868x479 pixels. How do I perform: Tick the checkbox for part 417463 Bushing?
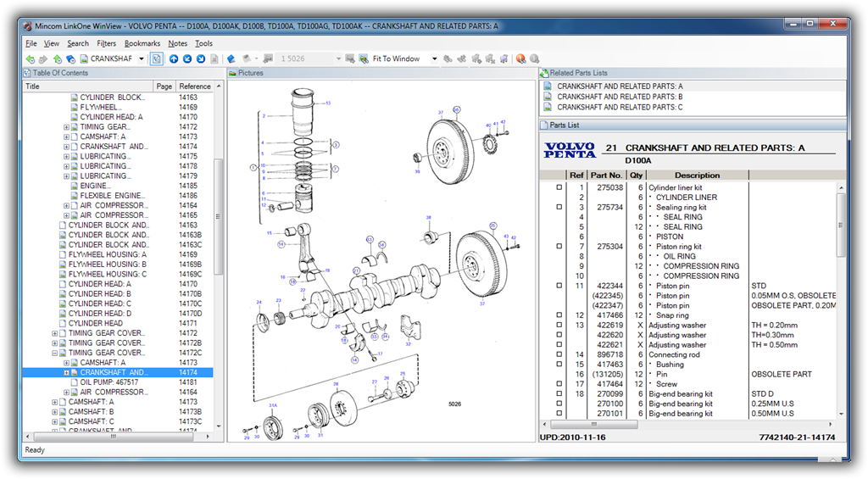pos(559,365)
